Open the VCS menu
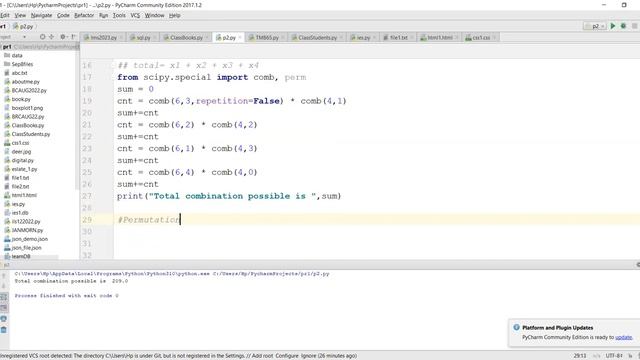 [135, 15]
